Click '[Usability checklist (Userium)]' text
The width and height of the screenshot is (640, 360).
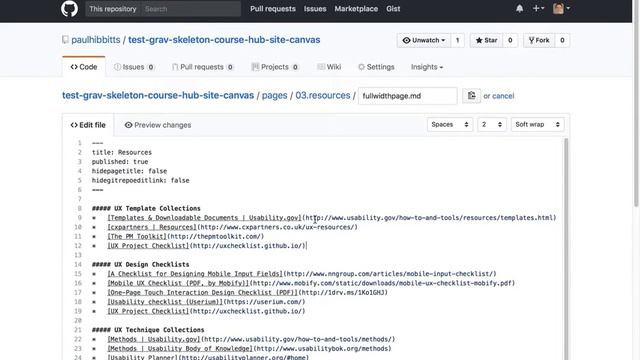point(165,302)
